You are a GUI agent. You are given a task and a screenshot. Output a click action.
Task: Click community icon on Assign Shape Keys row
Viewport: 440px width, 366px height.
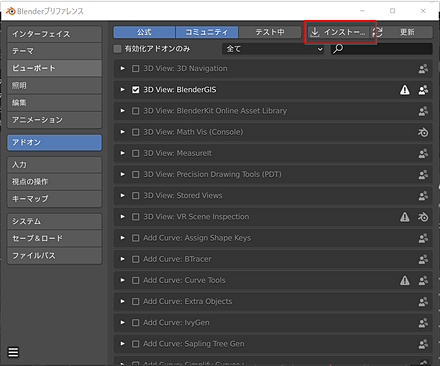(423, 238)
